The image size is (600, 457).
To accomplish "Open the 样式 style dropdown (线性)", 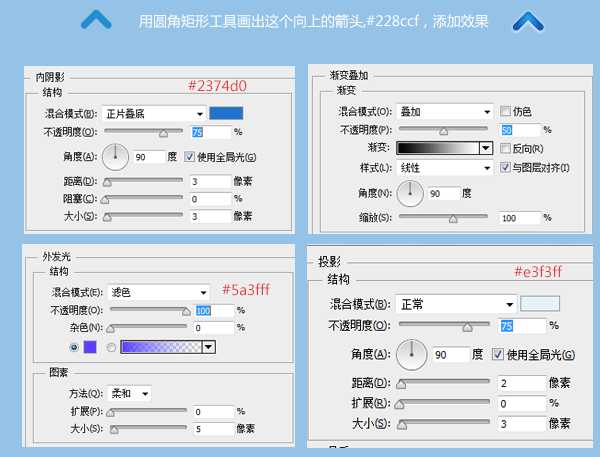I will pos(445,168).
